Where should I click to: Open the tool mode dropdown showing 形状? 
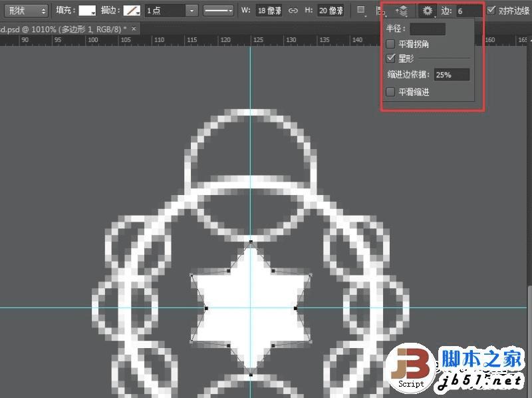click(x=26, y=11)
